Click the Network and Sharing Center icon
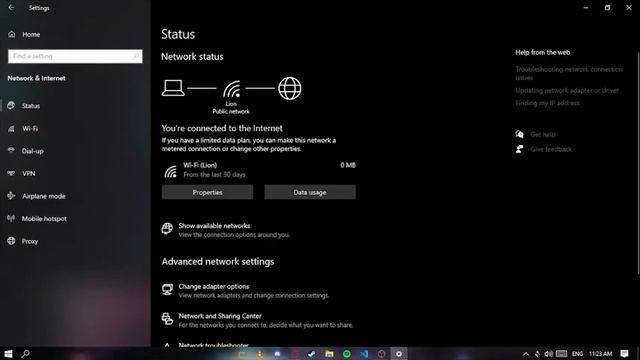 coord(167,319)
